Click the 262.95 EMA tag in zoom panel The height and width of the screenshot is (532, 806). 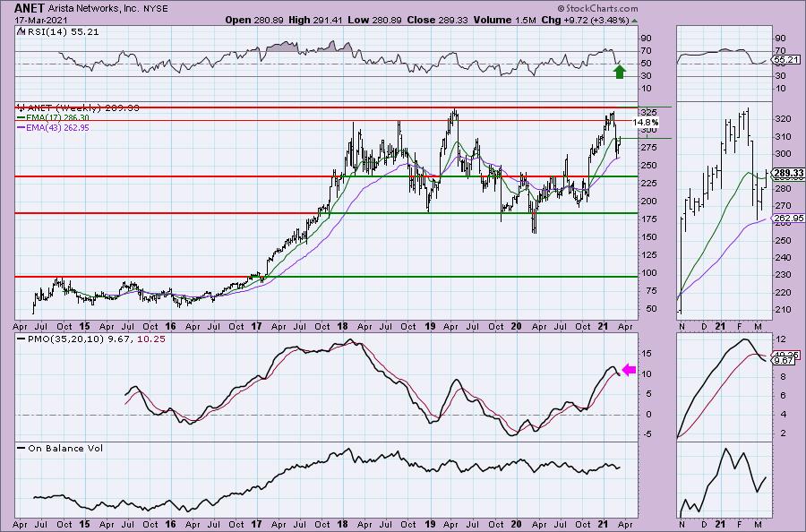pos(788,218)
